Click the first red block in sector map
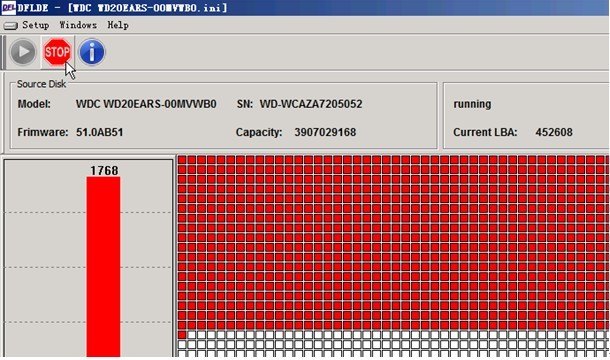The width and height of the screenshot is (610, 360). 182,160
